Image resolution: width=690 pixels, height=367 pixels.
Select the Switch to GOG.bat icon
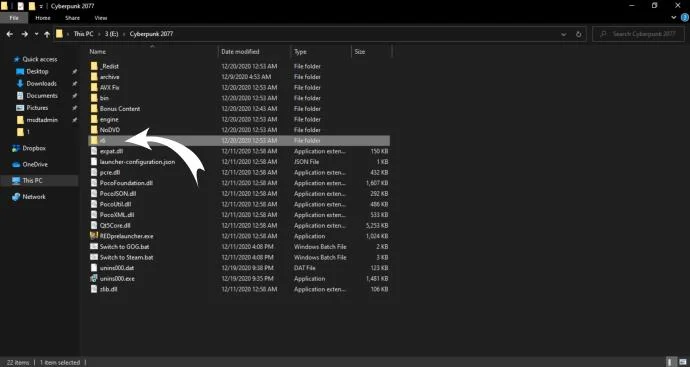point(94,246)
